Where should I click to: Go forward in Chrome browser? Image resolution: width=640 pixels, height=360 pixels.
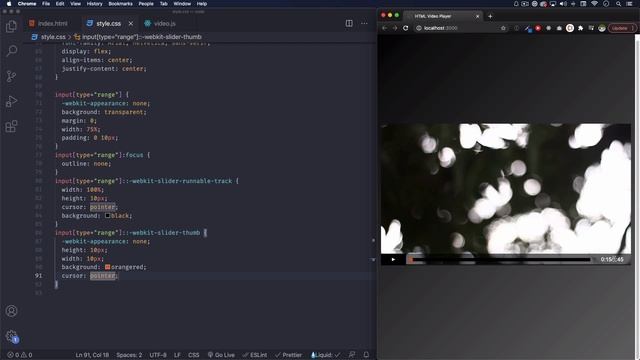[395, 28]
